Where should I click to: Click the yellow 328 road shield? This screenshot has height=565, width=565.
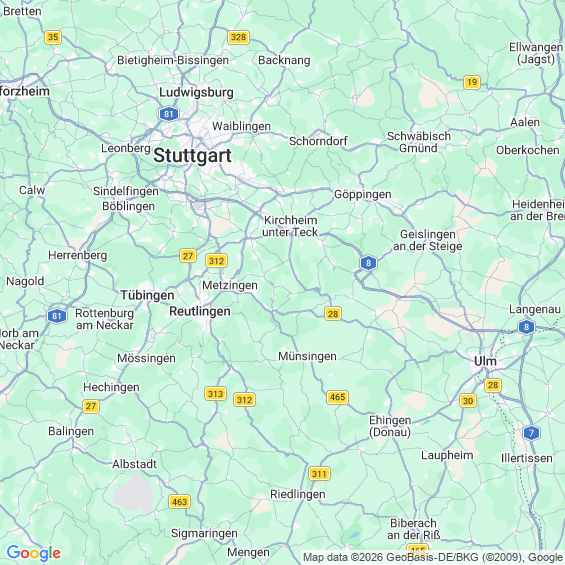tap(239, 37)
